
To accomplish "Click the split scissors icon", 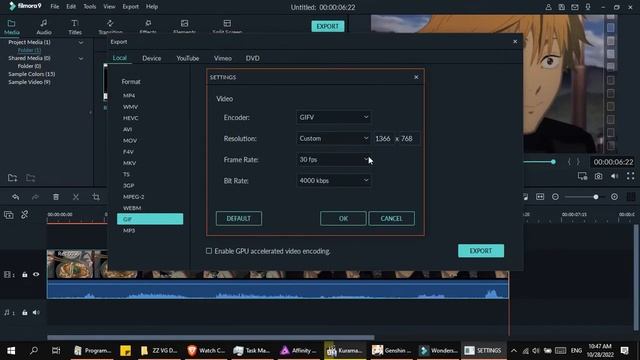I will pyautogui.click(x=76, y=197).
